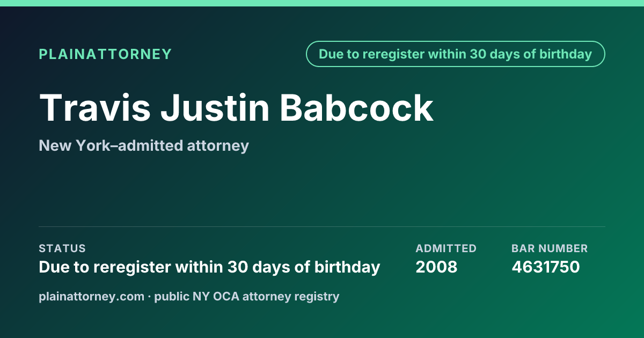Click the PLAINATTORNEY brand logo text

tap(105, 54)
